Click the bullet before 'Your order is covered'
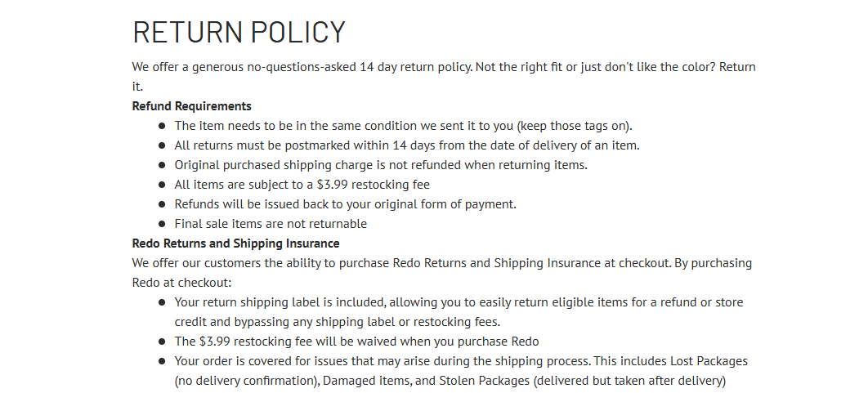868x393 pixels. tap(162, 361)
